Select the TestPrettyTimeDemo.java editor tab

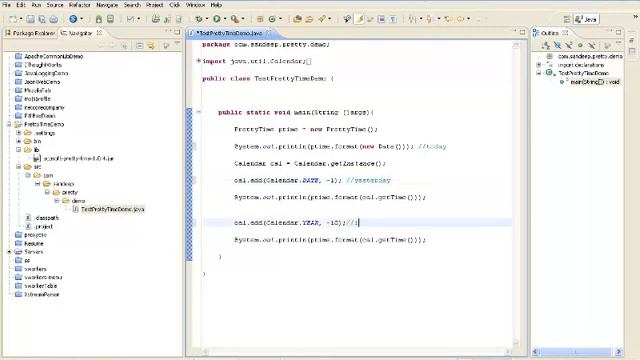pos(230,33)
